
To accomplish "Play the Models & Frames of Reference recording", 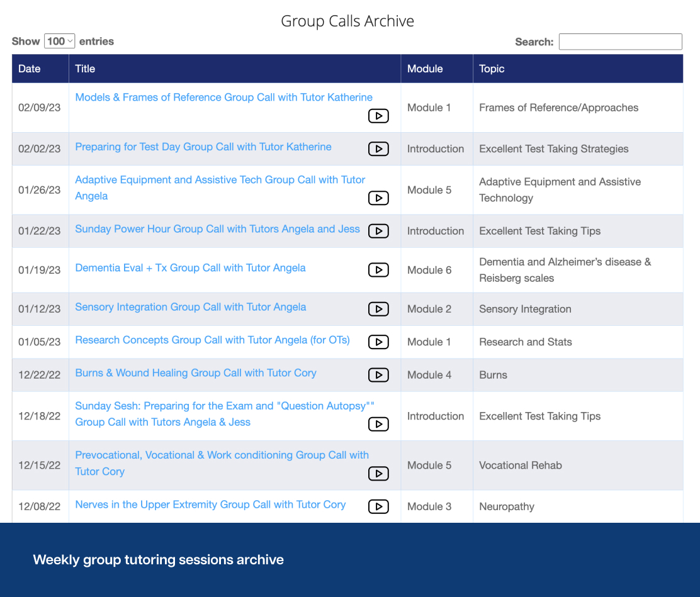I will click(x=378, y=116).
